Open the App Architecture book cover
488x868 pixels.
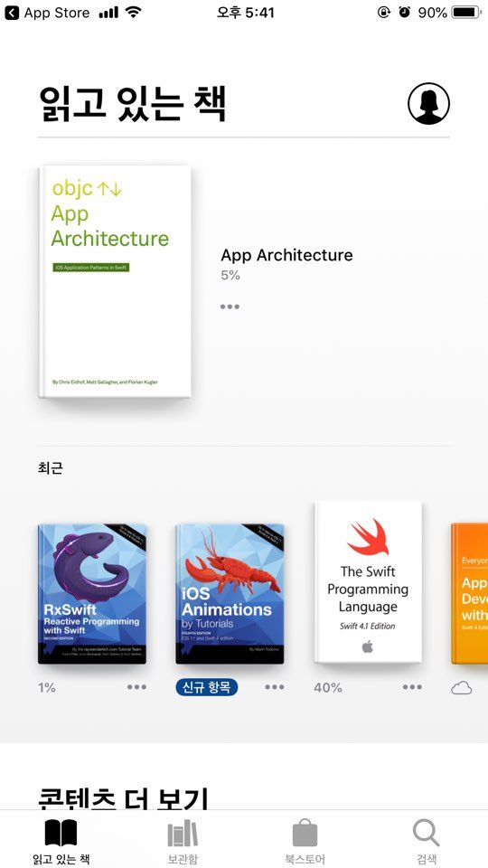coord(115,281)
